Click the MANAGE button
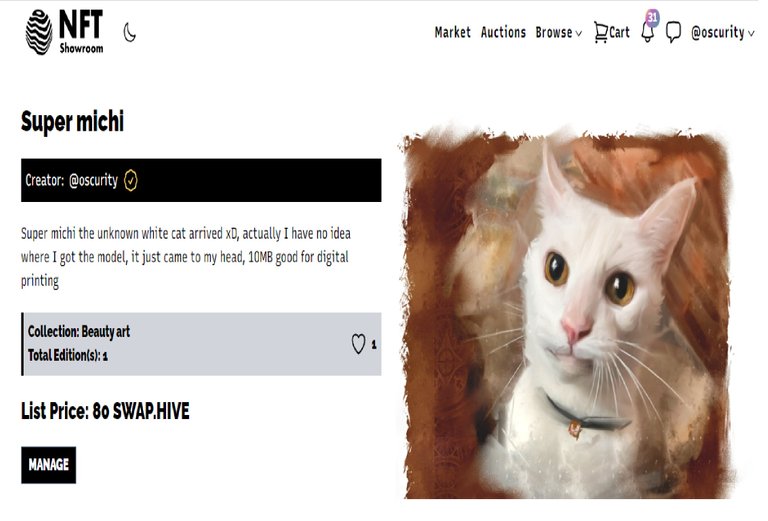Screen dimensions: 768x521 [48, 465]
